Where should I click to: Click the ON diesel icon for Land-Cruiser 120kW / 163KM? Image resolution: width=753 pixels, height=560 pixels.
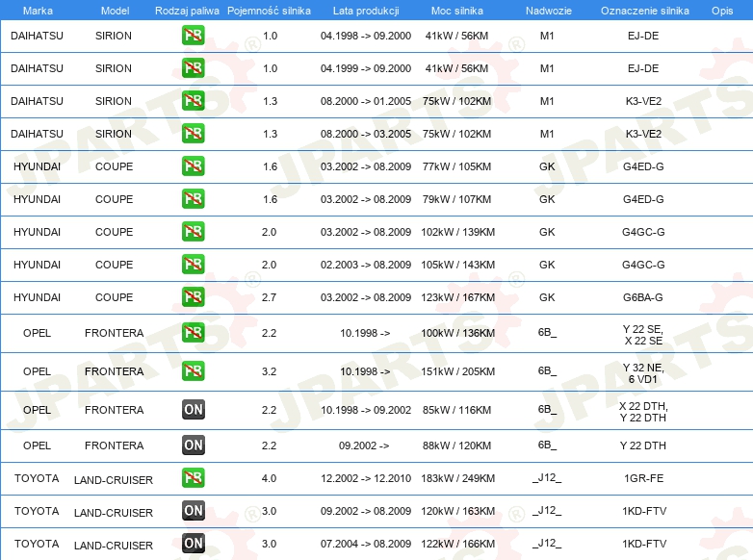click(x=193, y=511)
